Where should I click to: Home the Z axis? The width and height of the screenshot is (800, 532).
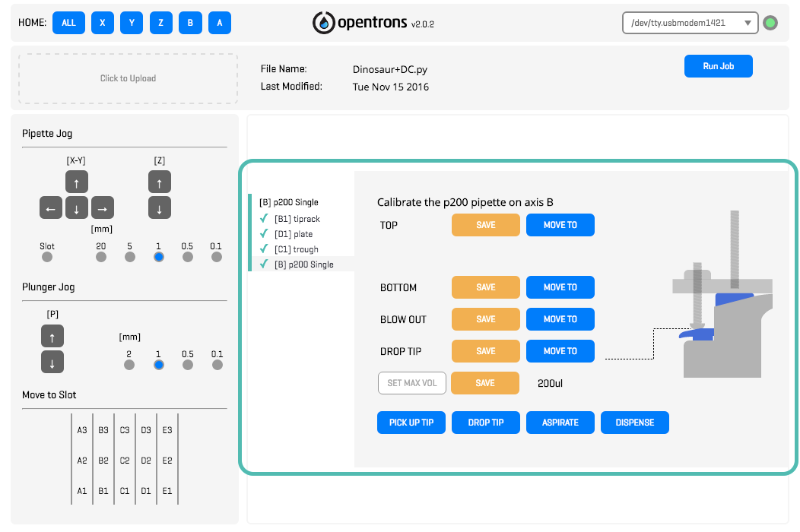point(160,23)
